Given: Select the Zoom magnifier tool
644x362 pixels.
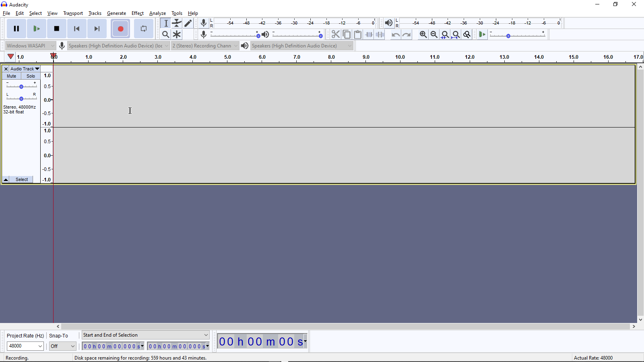Looking at the screenshot, I should pos(166,35).
